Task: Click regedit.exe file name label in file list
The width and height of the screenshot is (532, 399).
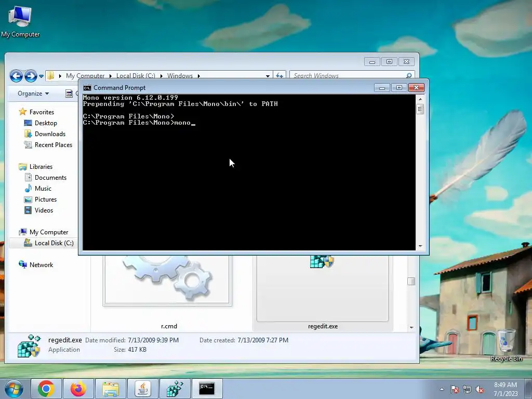Action: pos(323,326)
